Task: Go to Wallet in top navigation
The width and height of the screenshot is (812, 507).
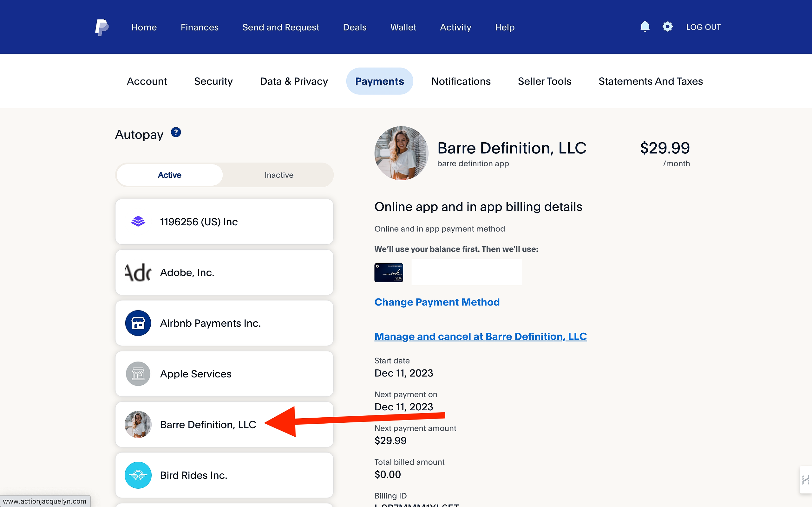Action: pos(403,27)
